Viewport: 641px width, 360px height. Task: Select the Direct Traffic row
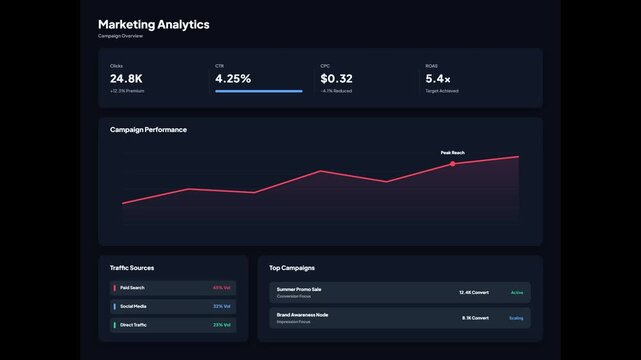173,325
